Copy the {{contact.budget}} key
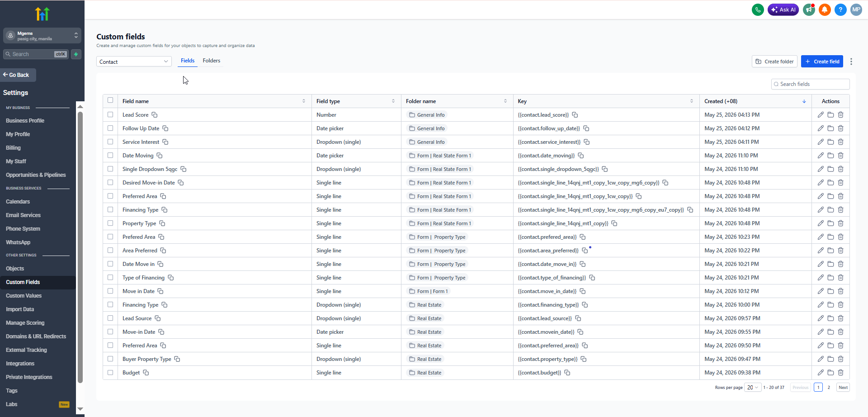The height and width of the screenshot is (417, 868). point(567,373)
